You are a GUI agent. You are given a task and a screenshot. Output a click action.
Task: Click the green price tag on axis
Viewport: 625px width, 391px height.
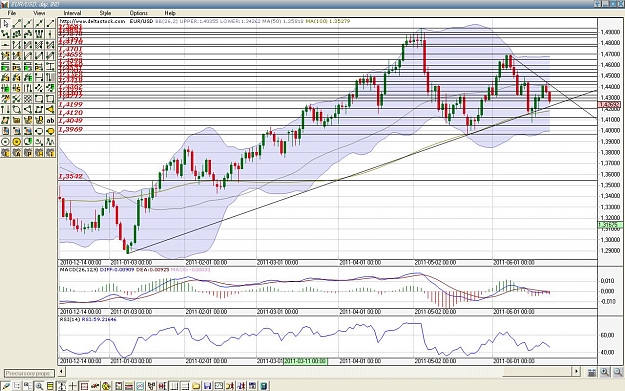pyautogui.click(x=609, y=225)
